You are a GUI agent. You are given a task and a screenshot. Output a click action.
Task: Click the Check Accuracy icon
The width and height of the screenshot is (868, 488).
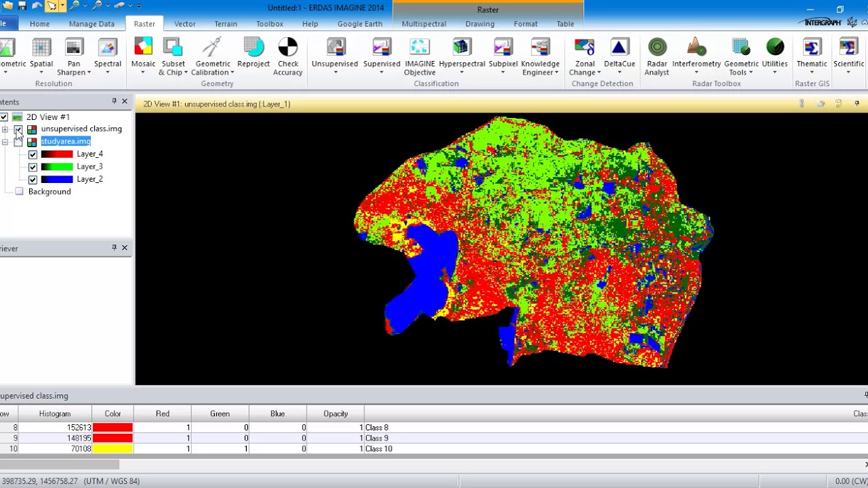[x=288, y=47]
